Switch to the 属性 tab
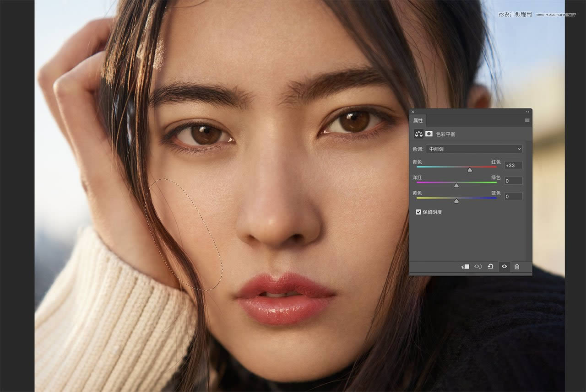Screen dimensions: 586x392 coord(418,121)
